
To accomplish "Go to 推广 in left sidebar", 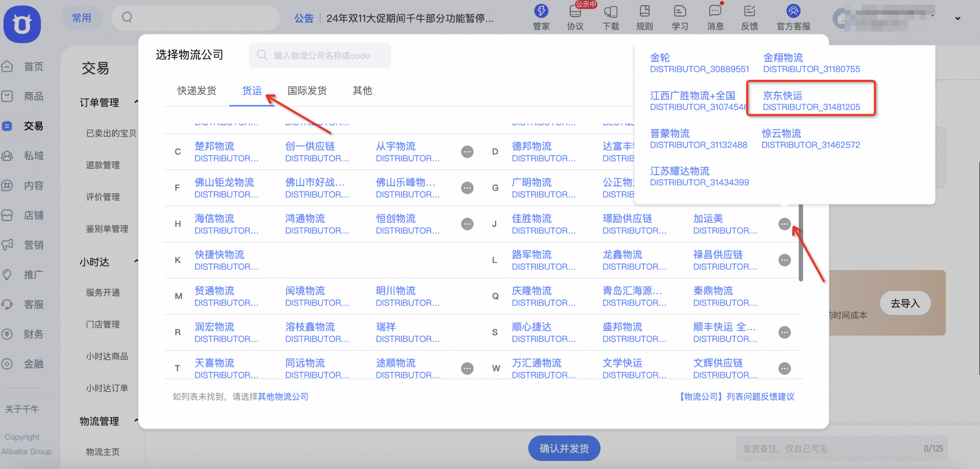I will click(x=23, y=275).
